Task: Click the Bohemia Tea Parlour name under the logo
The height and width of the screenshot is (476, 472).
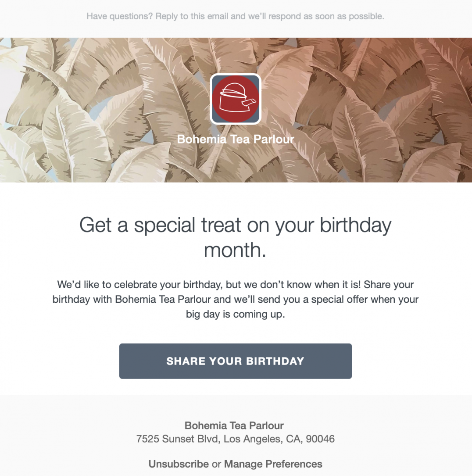Action: pyautogui.click(x=236, y=139)
